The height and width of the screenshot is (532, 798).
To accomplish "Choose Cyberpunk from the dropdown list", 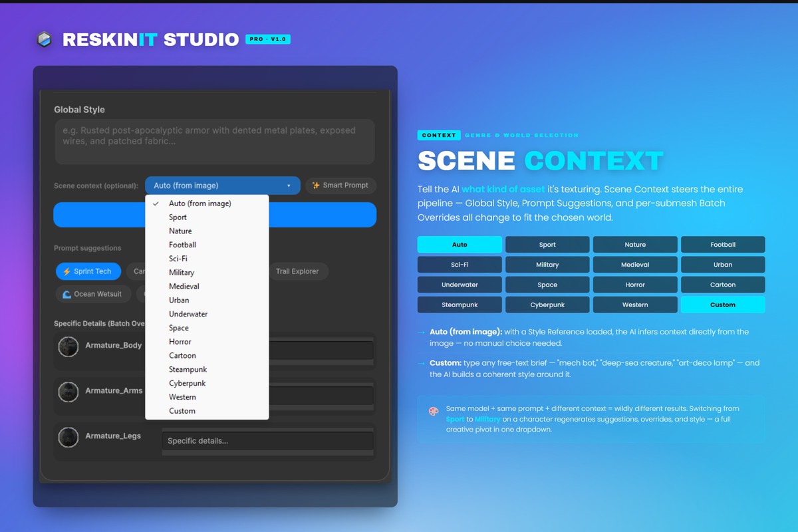I will [207, 384].
